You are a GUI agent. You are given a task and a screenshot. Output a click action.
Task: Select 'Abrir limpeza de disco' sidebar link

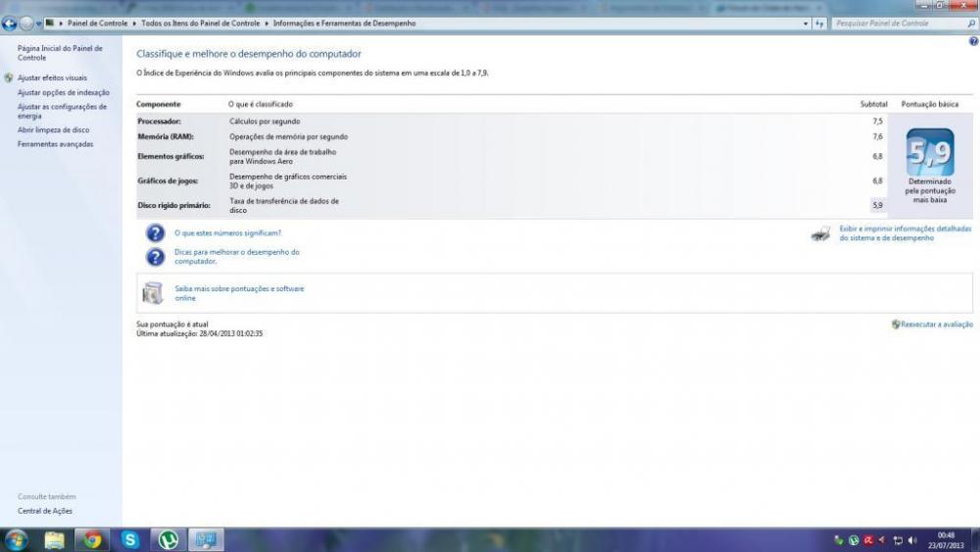pos(53,129)
